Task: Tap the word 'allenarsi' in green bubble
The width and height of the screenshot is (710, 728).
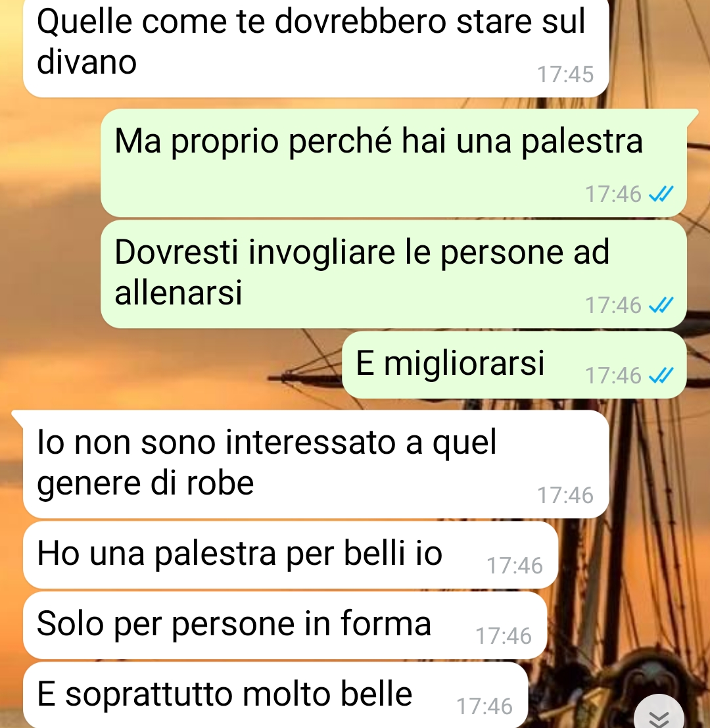Action: click(179, 293)
